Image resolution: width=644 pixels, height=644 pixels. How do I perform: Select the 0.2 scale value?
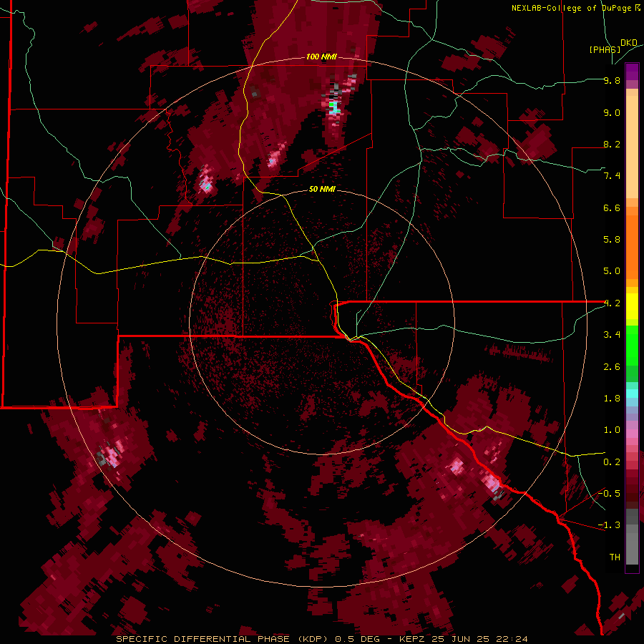[612, 462]
